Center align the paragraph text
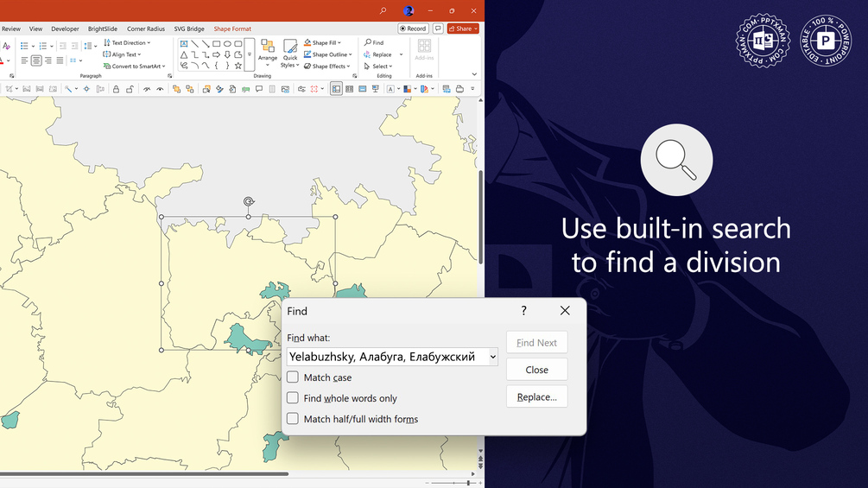The height and width of the screenshot is (488, 868). 36,60
